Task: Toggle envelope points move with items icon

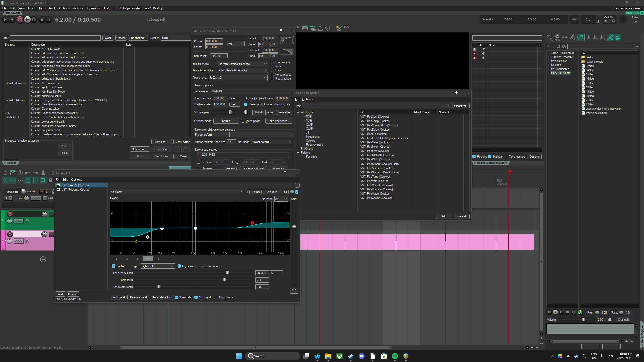Action: pos(28,180)
